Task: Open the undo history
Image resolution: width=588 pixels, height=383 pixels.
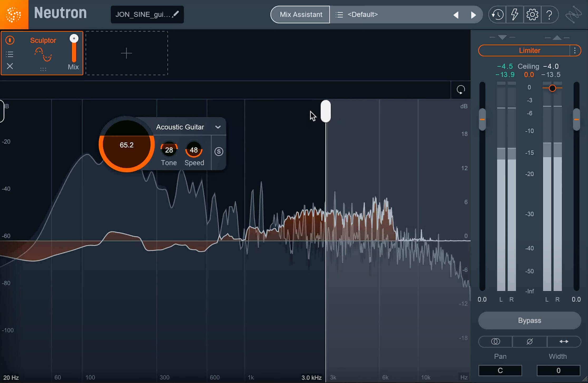Action: pos(497,15)
